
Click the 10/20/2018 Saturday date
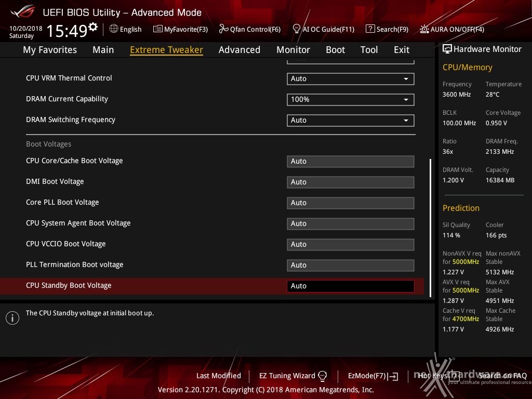25,32
